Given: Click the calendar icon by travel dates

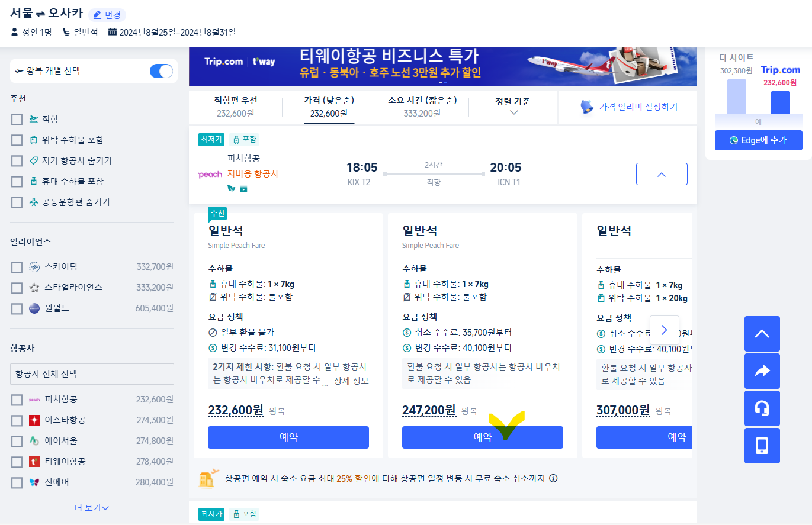Looking at the screenshot, I should point(113,32).
